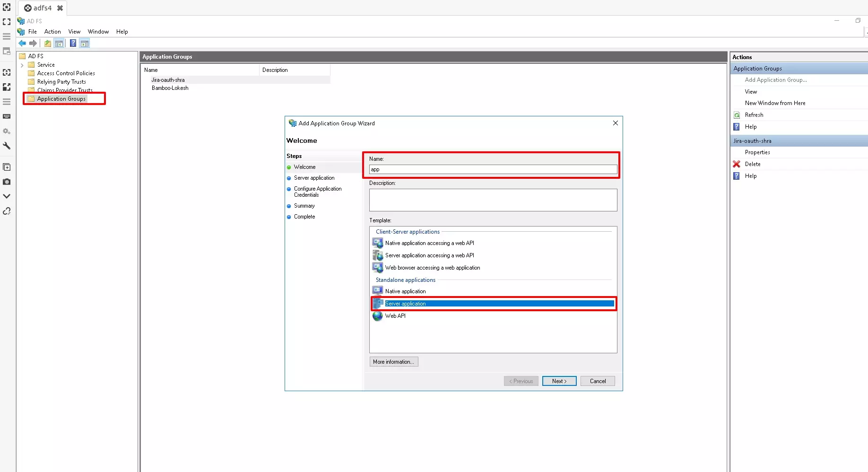Select the Native application accessing a web API template
Image resolution: width=868 pixels, height=472 pixels.
coord(430,243)
